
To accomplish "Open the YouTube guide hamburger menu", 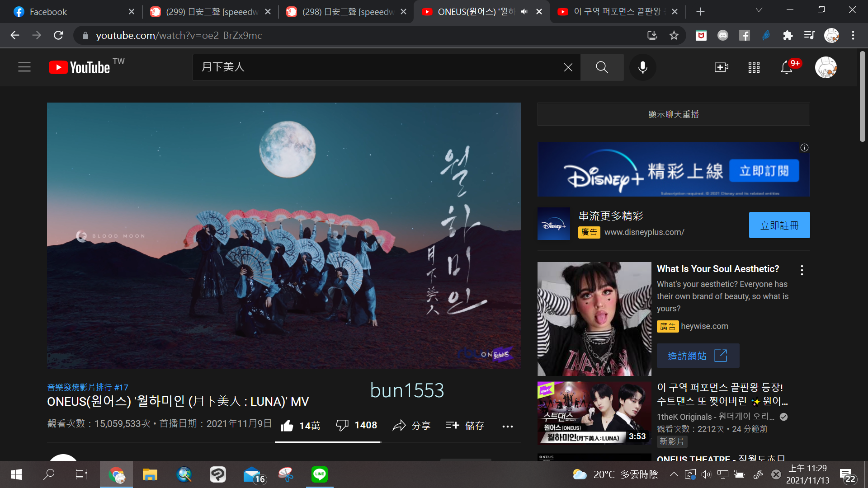I will pos(24,67).
